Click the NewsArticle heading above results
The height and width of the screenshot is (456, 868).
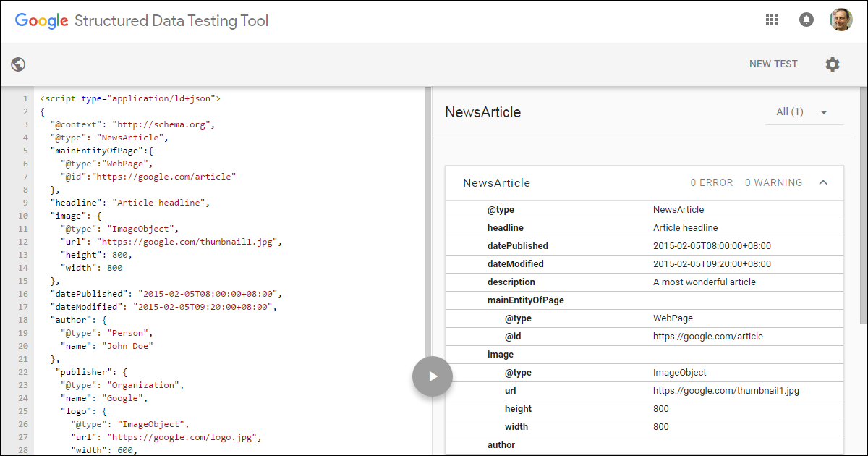point(483,112)
